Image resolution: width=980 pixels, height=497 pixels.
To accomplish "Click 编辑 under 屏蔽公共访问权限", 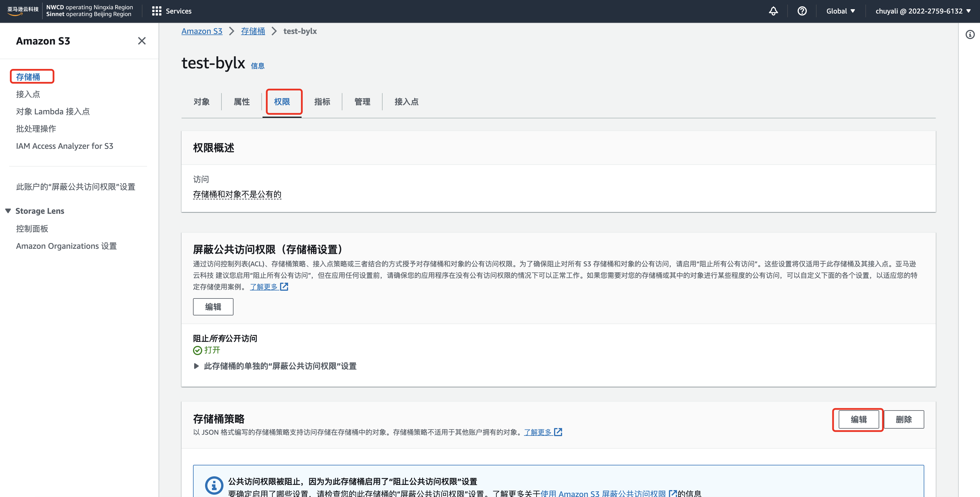I will point(213,307).
